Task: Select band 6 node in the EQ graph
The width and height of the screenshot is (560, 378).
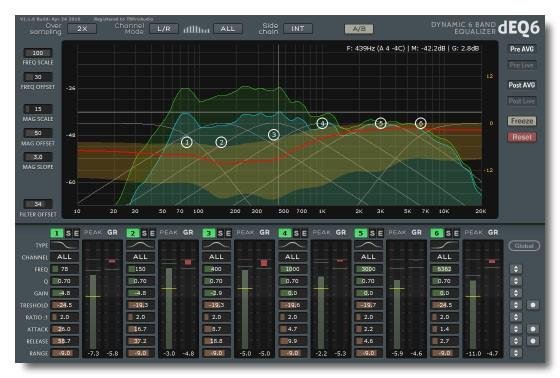Action: tap(421, 124)
